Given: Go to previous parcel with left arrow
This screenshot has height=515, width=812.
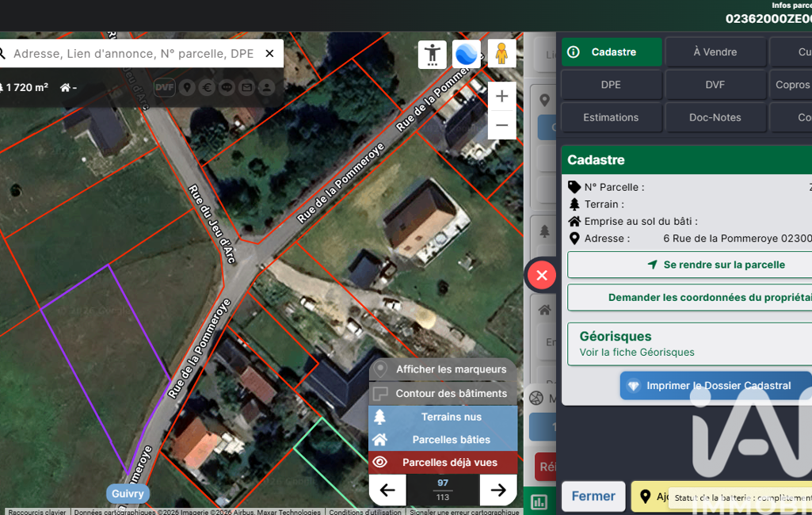Looking at the screenshot, I should point(387,490).
